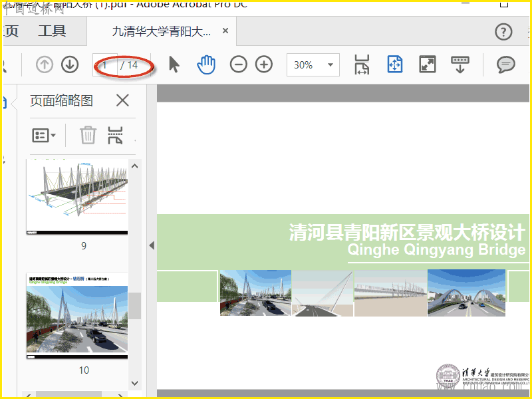Go to next page with down arrow
532x399 pixels.
70,65
